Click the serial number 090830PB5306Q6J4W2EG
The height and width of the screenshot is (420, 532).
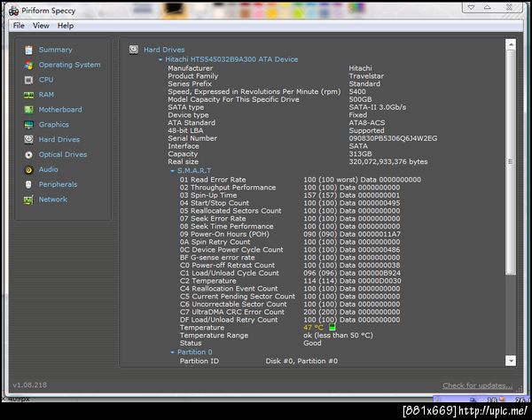coord(393,138)
